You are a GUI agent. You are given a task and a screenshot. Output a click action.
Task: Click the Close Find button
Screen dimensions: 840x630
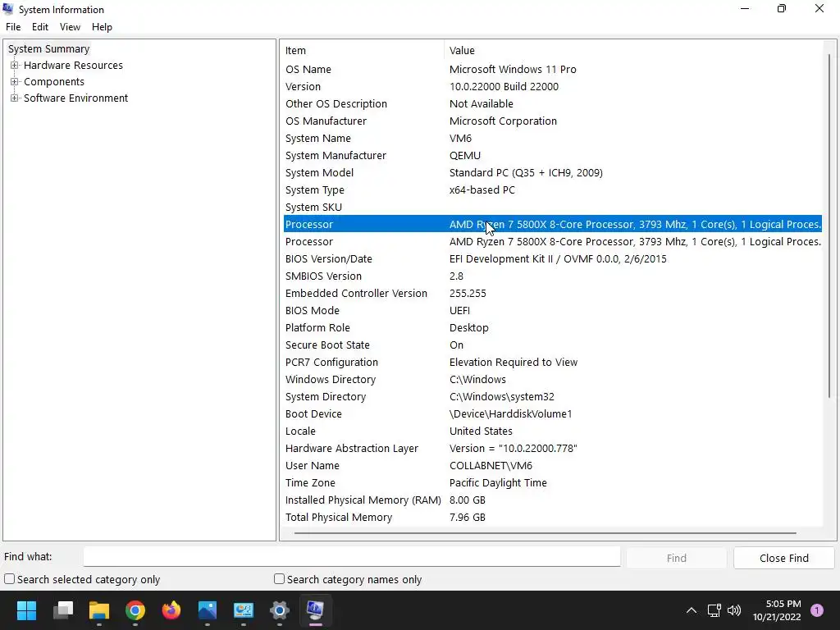pyautogui.click(x=783, y=558)
